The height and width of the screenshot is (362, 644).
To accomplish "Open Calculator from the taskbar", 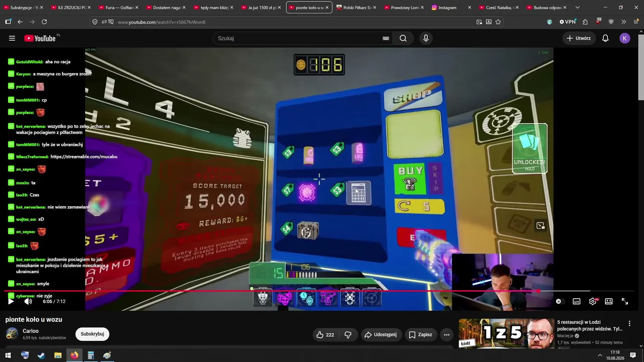I will 91,355.
